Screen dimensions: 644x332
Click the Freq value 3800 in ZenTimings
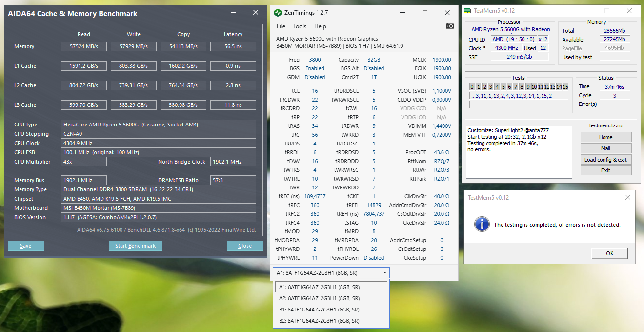[x=315, y=60]
